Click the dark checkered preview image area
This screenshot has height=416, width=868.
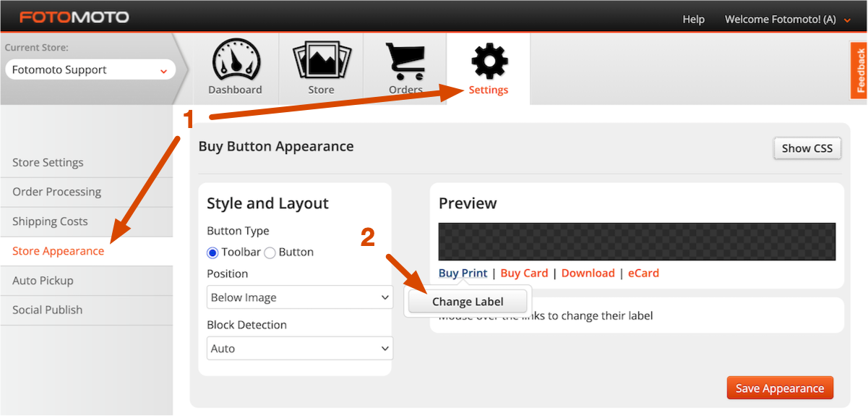pyautogui.click(x=637, y=242)
